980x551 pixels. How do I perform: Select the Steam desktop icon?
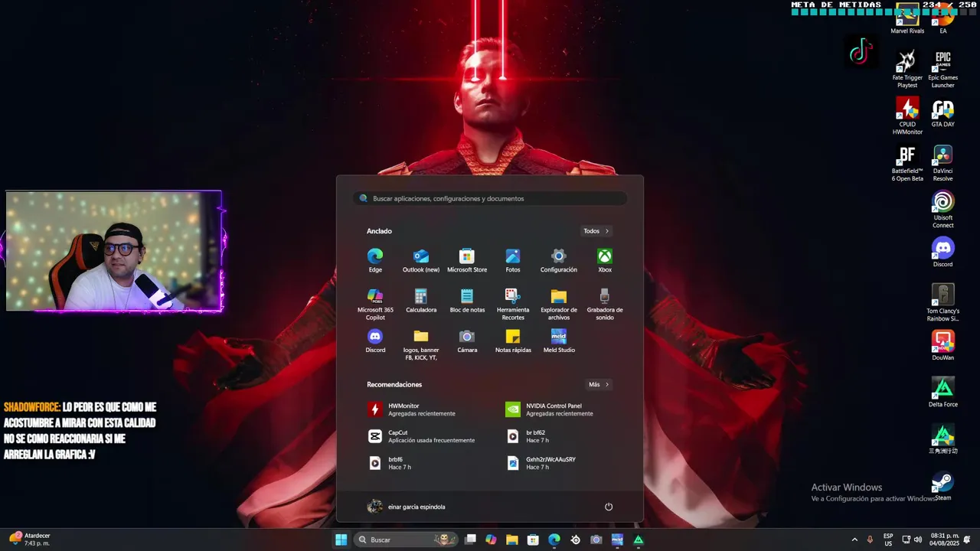tap(943, 486)
